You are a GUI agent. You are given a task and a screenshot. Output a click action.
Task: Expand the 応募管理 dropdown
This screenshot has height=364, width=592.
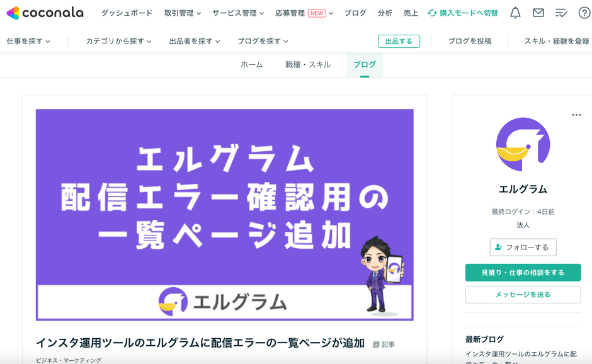(304, 13)
